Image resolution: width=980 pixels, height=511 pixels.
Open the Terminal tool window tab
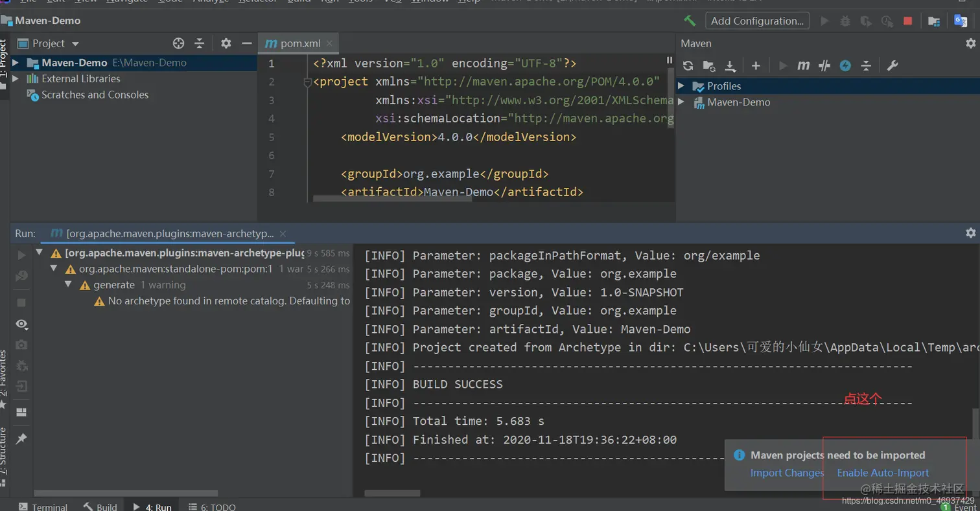coord(43,506)
